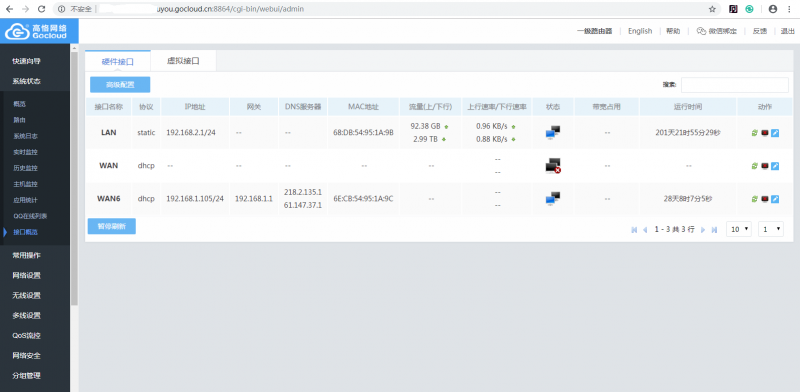Switch the language to English
800x392 pixels.
click(x=640, y=31)
